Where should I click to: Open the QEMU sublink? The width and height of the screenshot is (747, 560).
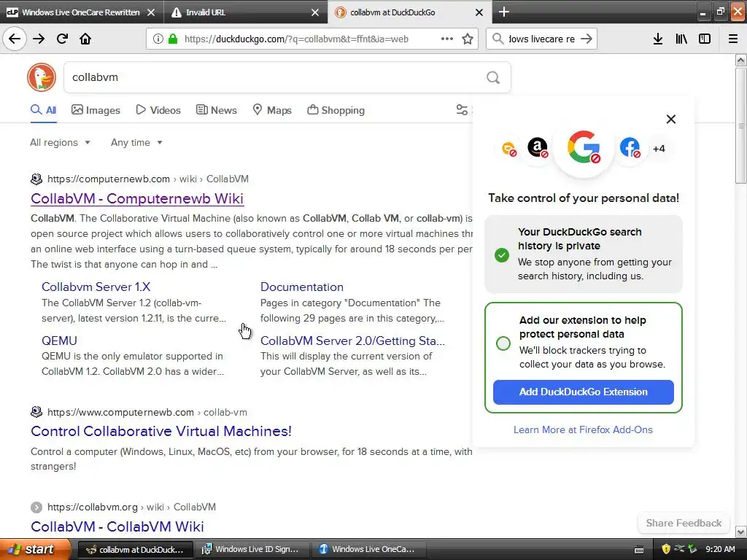59,341
